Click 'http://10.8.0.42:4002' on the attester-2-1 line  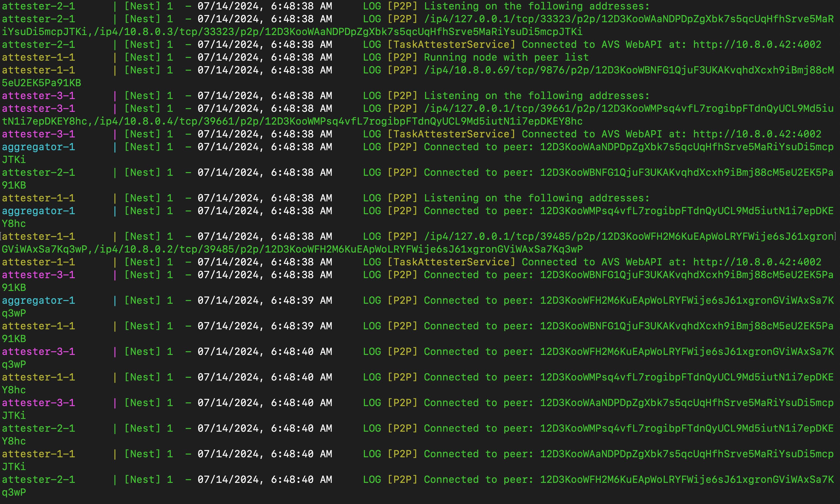click(x=757, y=45)
